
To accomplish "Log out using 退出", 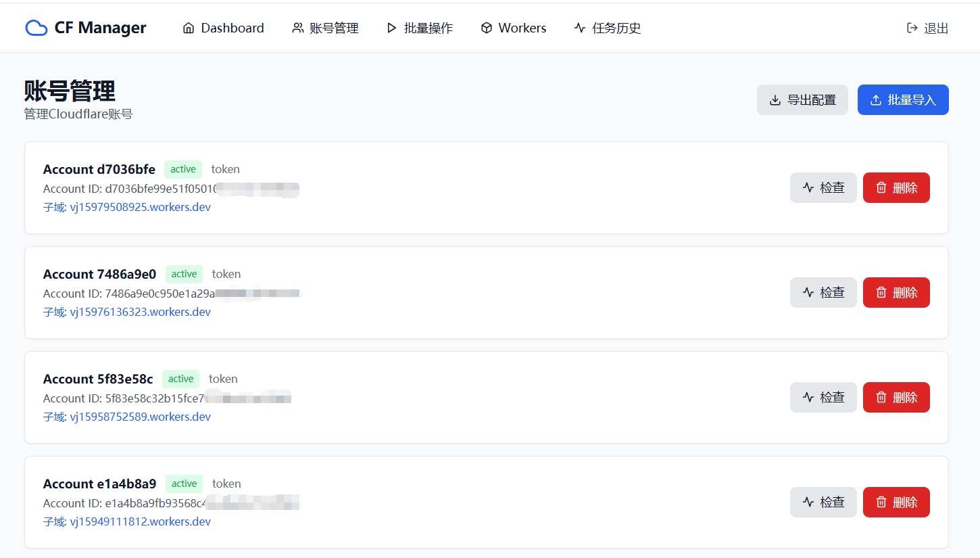I will click(x=927, y=28).
